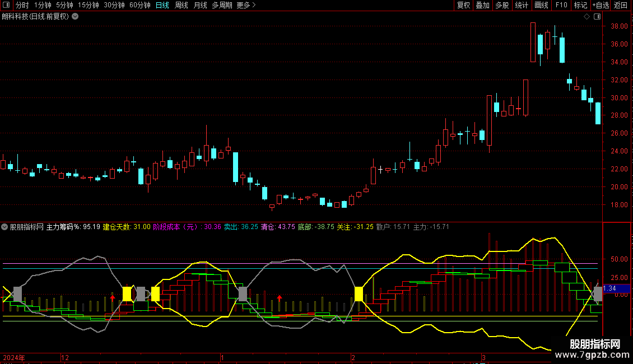Image resolution: width=633 pixels, height=364 pixels.
Task: Click the 标记 mark button
Action: (580, 5)
